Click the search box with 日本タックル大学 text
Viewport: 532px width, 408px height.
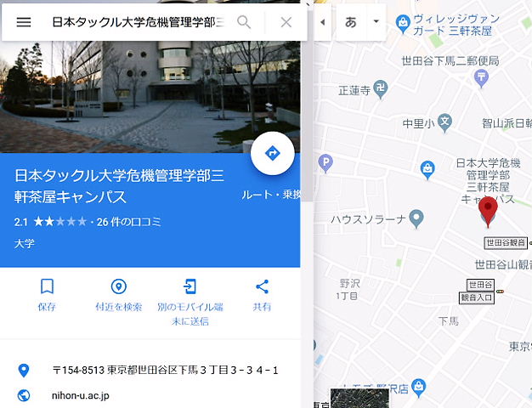click(x=138, y=22)
